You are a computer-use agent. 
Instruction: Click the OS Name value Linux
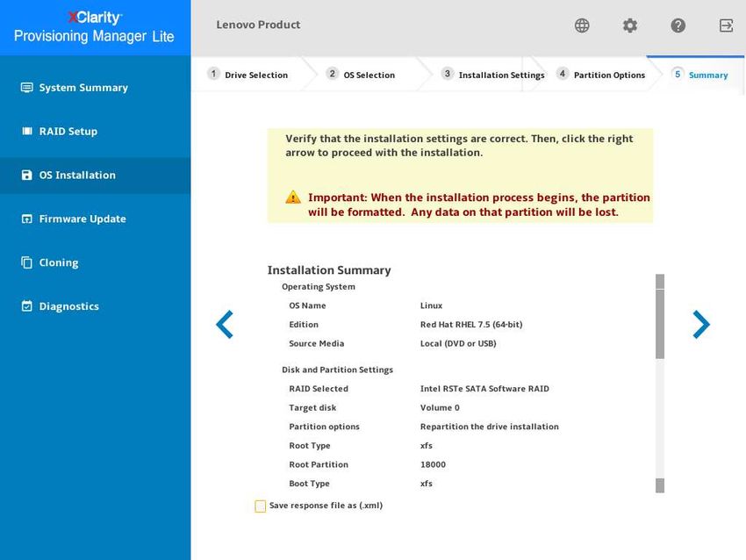pos(432,305)
